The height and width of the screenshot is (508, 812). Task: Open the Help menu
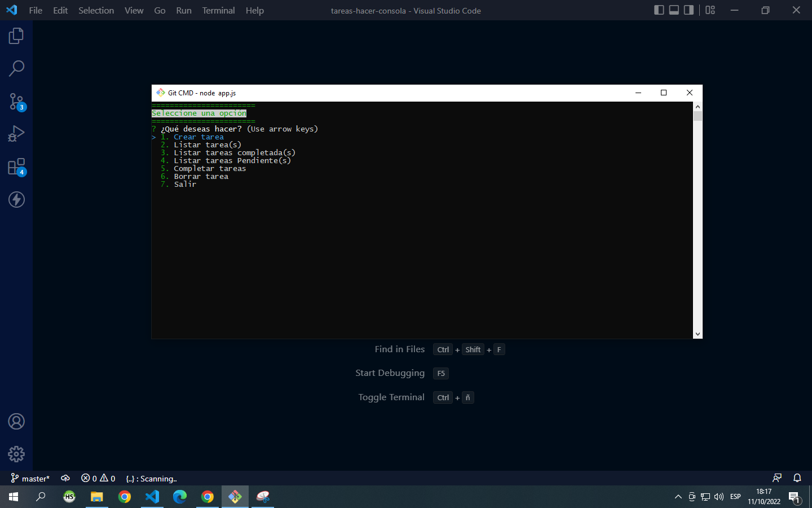tap(254, 10)
